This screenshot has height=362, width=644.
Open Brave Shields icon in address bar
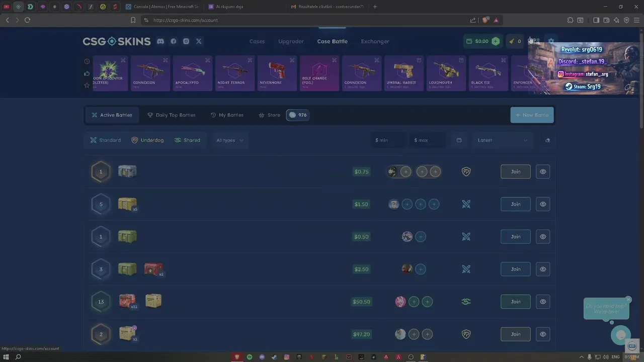click(486, 20)
